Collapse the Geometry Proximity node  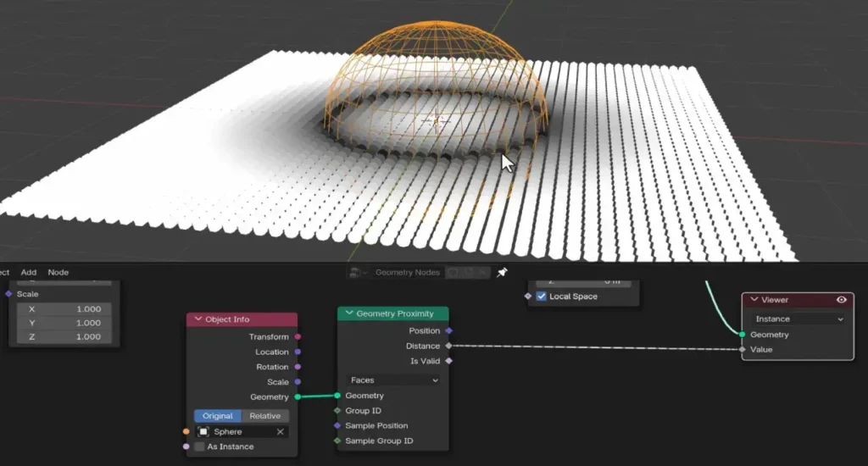348,313
